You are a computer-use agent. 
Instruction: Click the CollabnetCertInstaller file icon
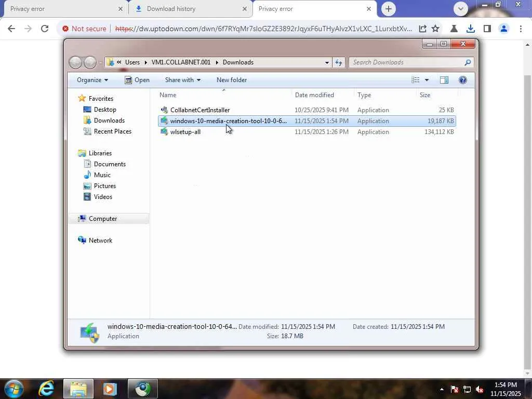(x=164, y=110)
